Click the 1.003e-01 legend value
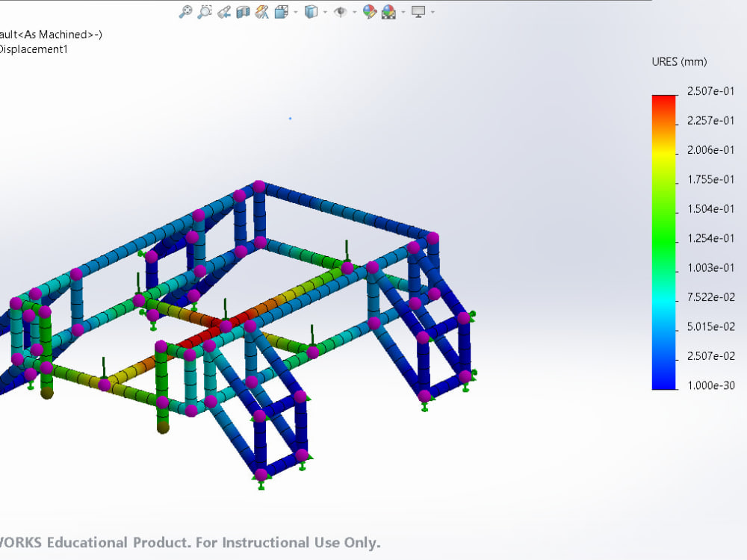 711,267
